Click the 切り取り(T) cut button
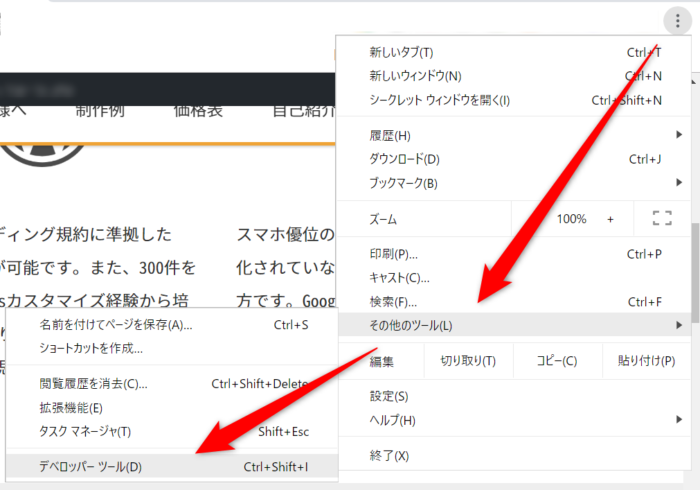 469,361
